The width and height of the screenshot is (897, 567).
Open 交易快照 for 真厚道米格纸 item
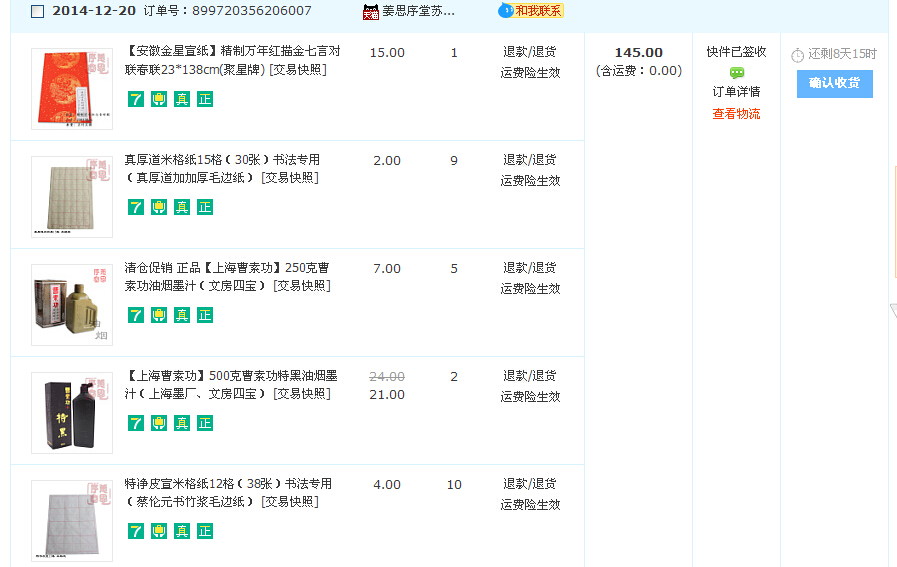point(290,178)
